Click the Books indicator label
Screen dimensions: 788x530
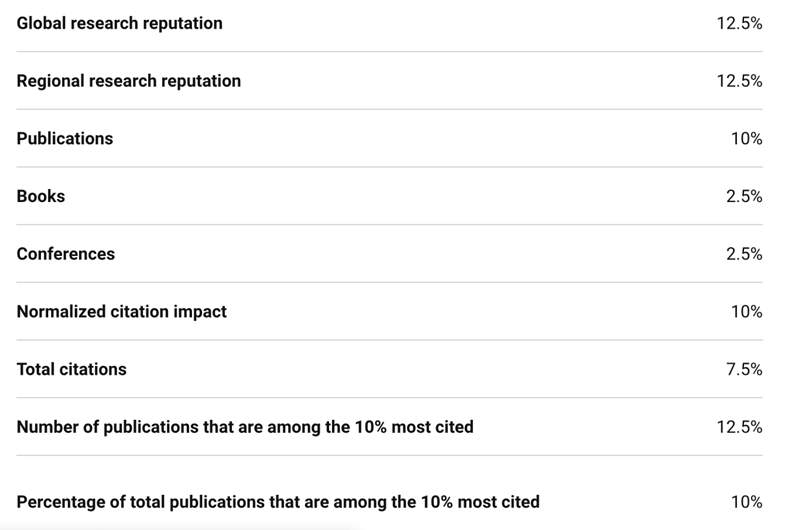point(40,196)
